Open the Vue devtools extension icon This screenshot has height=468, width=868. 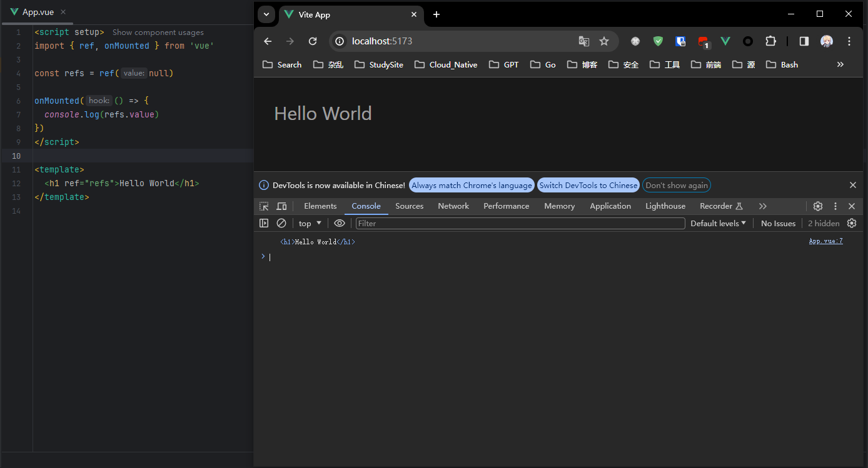click(x=725, y=41)
